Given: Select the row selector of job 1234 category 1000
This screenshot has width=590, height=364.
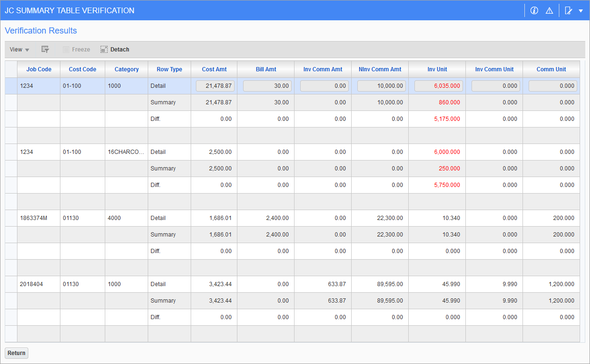Looking at the screenshot, I should click(x=11, y=86).
